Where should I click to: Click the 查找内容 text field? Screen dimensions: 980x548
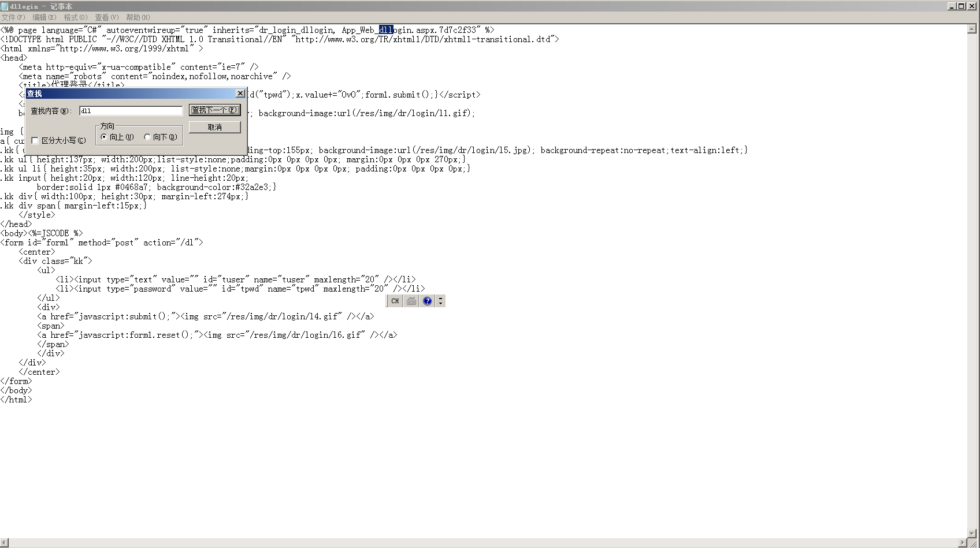coord(131,111)
